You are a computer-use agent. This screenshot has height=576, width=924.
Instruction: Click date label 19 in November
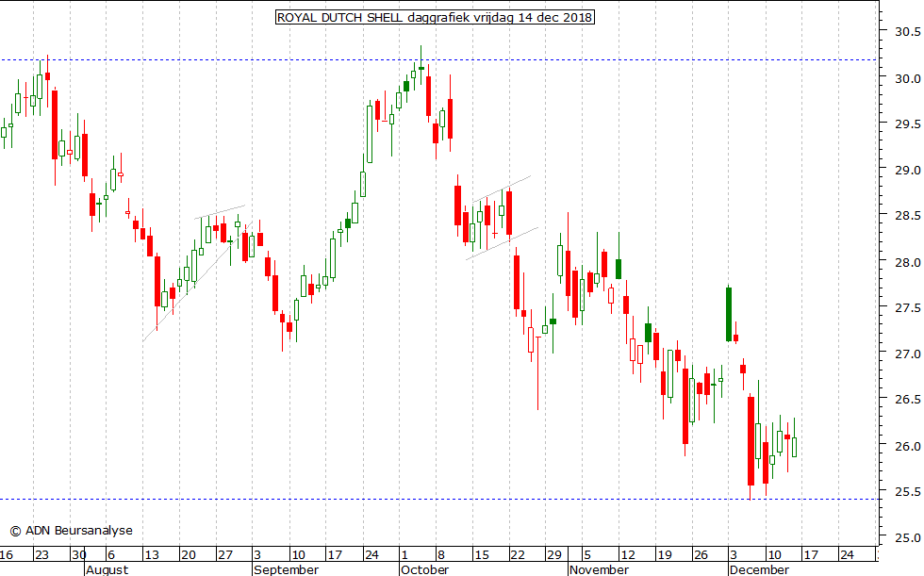click(664, 555)
